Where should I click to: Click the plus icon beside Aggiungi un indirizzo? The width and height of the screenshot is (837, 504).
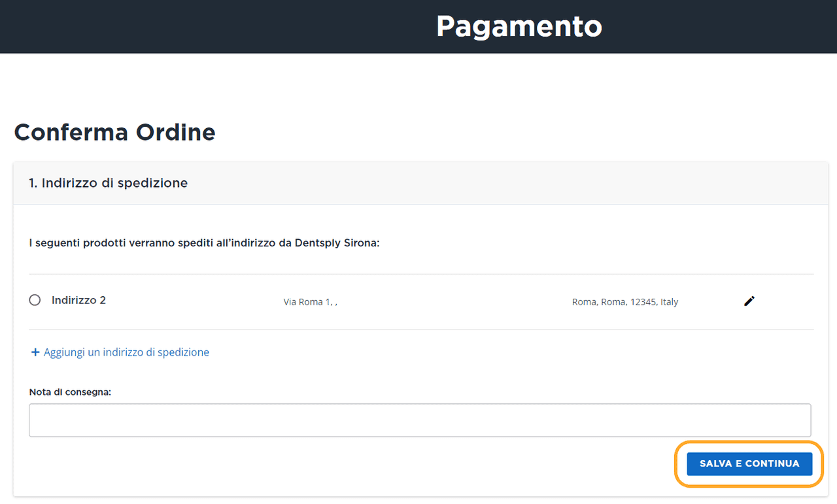(35, 352)
